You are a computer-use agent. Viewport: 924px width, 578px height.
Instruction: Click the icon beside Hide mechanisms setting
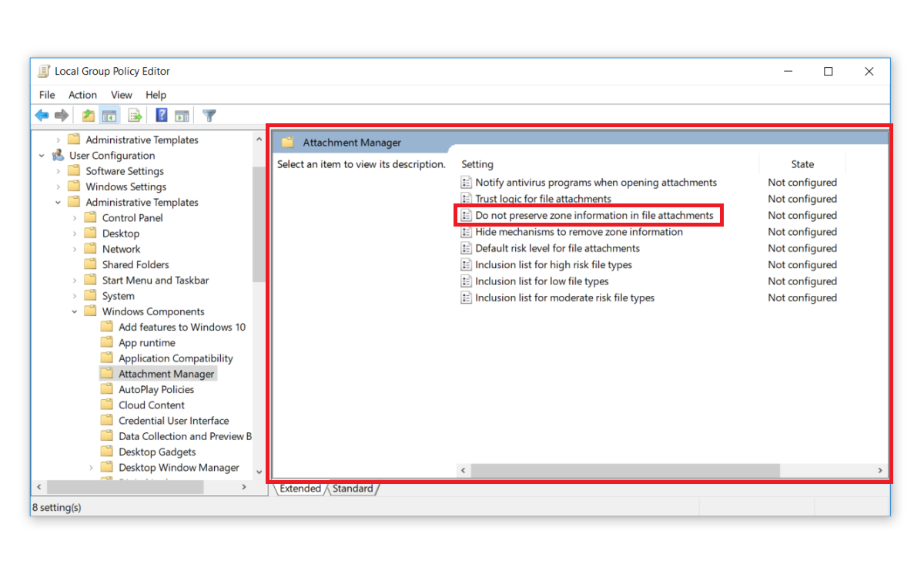tap(466, 232)
